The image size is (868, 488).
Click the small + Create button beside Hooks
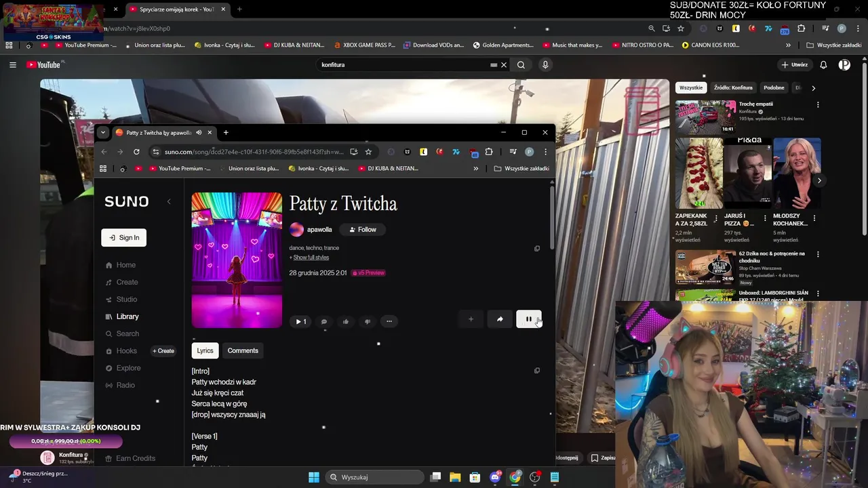(x=163, y=351)
